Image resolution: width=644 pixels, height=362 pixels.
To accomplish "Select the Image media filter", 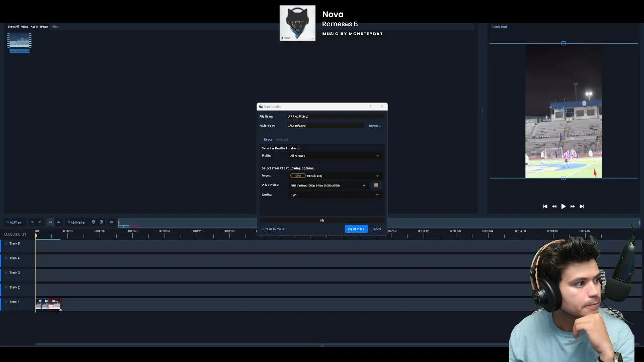I will (44, 27).
